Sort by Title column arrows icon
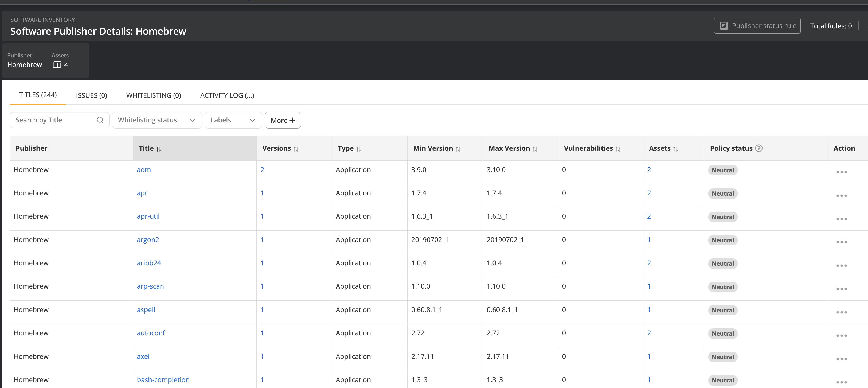Viewport: 868px width, 388px height. (159, 149)
